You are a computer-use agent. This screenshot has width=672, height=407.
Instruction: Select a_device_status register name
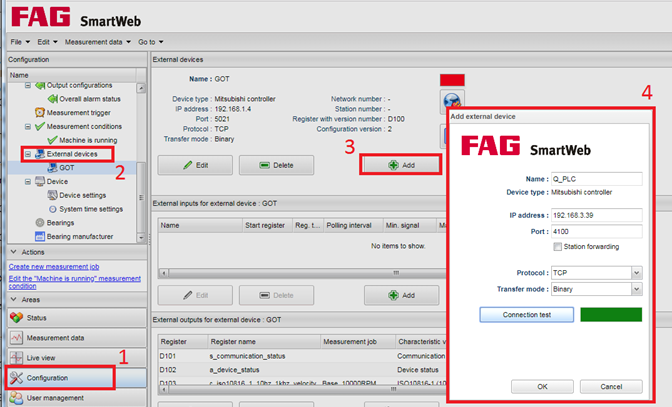(x=234, y=370)
